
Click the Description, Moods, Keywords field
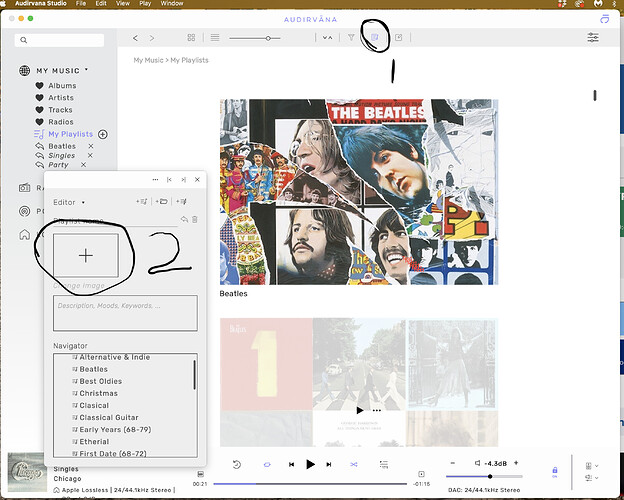(125, 313)
